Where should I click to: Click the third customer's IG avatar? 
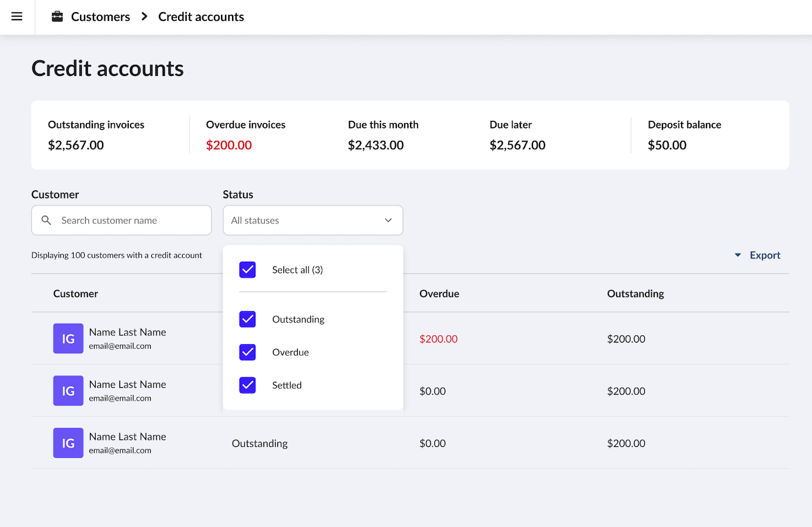[68, 443]
